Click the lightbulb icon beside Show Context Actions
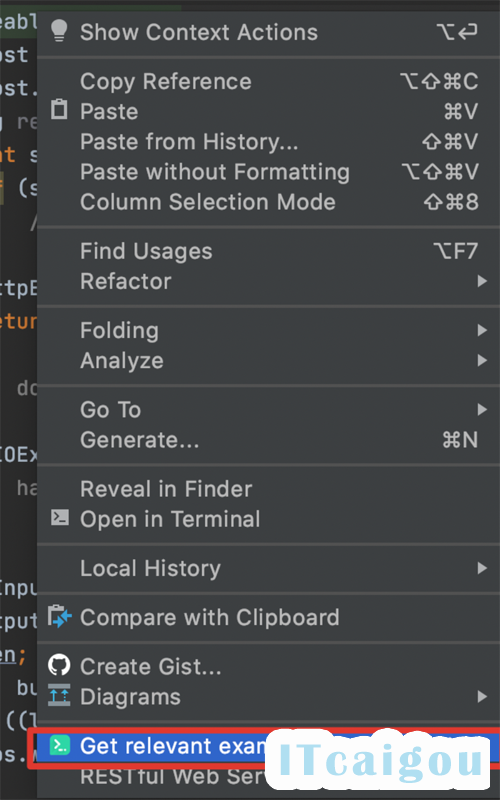The width and height of the screenshot is (500, 800). tap(60, 31)
